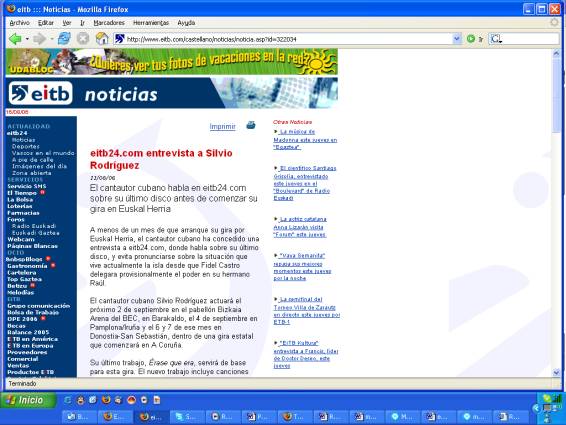Click the activity throbber at the menu bar's end
566x425 pixels.
[554, 22]
